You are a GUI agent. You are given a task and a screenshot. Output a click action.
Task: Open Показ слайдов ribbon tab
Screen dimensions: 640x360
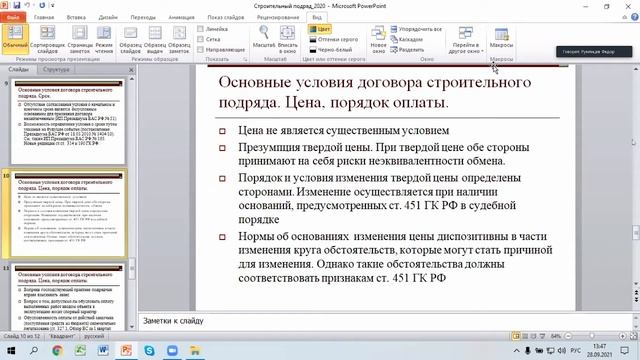click(x=226, y=17)
